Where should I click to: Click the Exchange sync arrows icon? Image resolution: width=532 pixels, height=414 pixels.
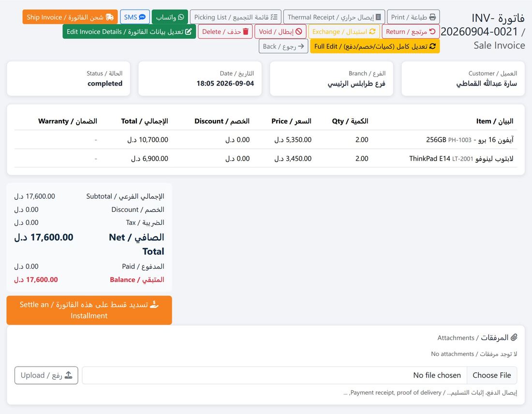[372, 31]
